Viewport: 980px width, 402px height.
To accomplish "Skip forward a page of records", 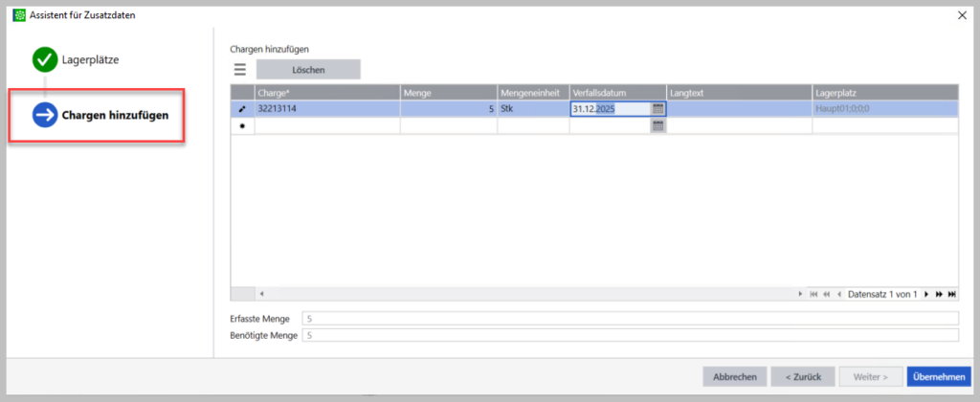I will coord(938,294).
